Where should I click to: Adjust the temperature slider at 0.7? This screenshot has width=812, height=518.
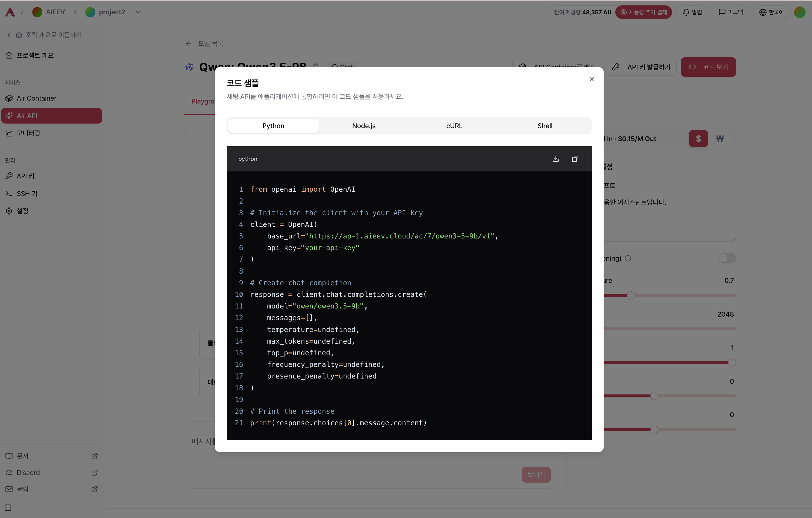click(x=631, y=295)
